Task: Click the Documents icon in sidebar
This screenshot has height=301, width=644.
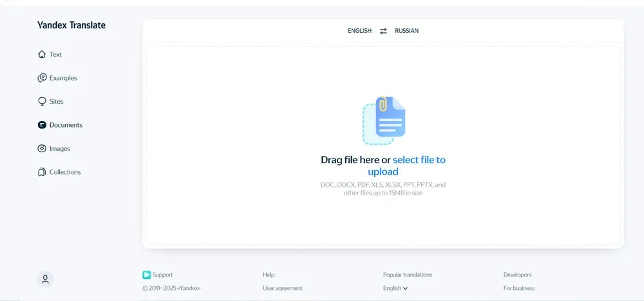Action: 42,125
